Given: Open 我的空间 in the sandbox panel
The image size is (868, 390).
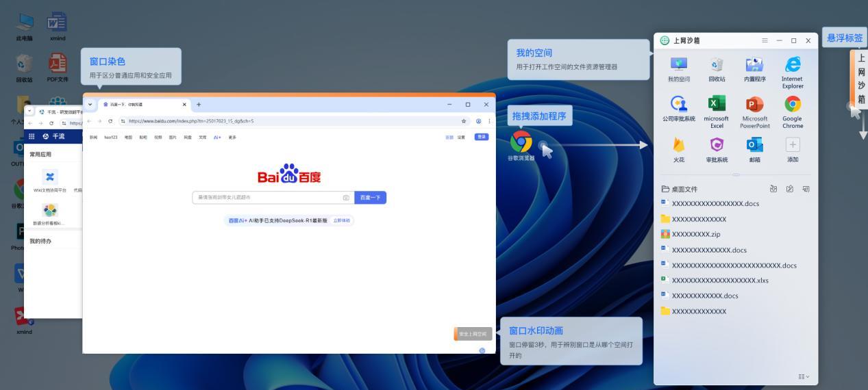Looking at the screenshot, I should 679,68.
